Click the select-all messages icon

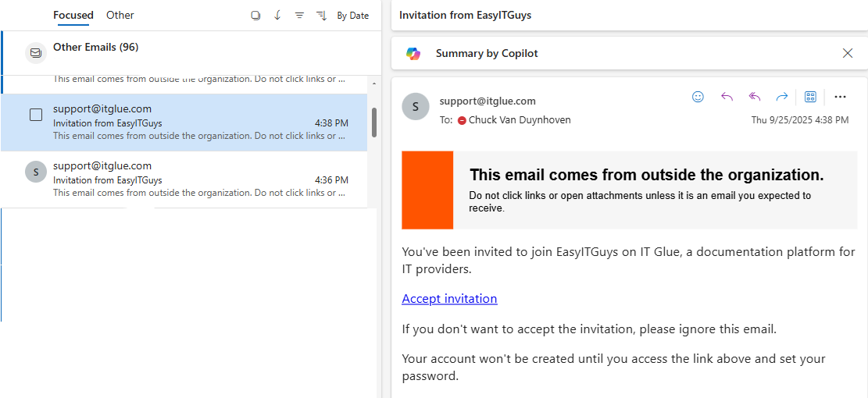(x=255, y=16)
